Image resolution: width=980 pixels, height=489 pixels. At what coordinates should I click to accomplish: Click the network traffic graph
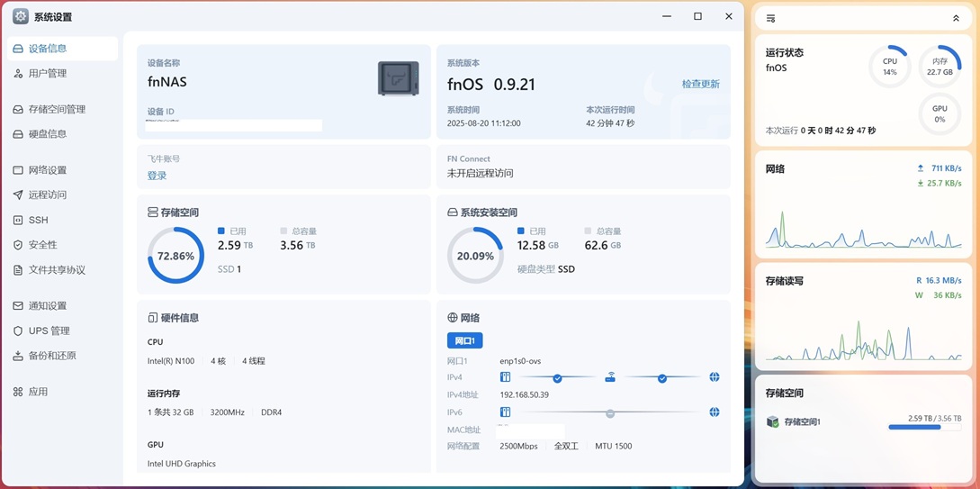click(x=863, y=229)
